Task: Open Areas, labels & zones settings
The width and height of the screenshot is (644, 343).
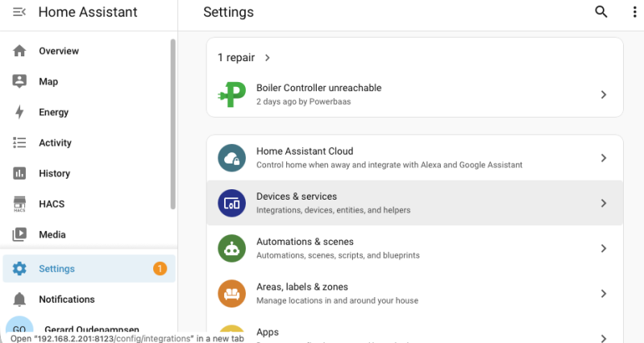Action: coord(415,293)
